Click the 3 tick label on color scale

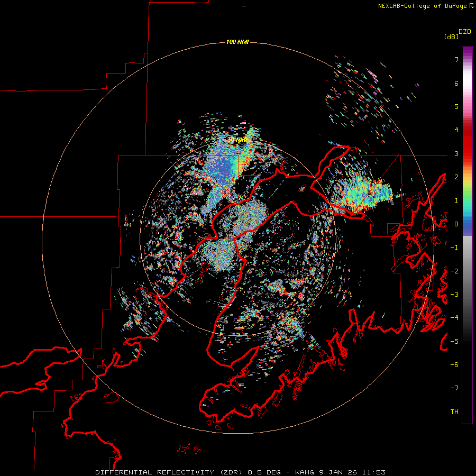[456, 153]
